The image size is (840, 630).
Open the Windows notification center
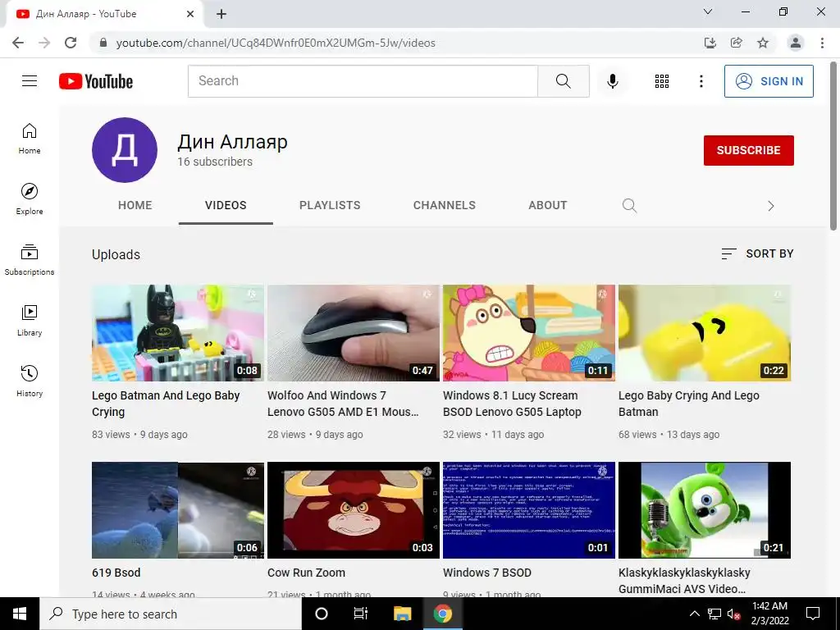813,614
